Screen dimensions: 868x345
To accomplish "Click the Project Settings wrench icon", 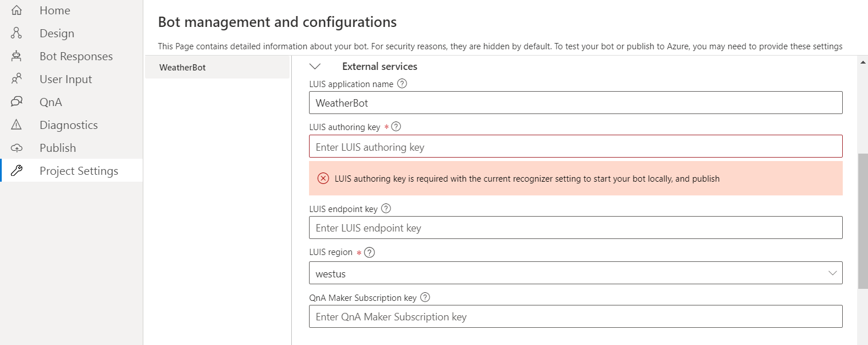I will 17,171.
